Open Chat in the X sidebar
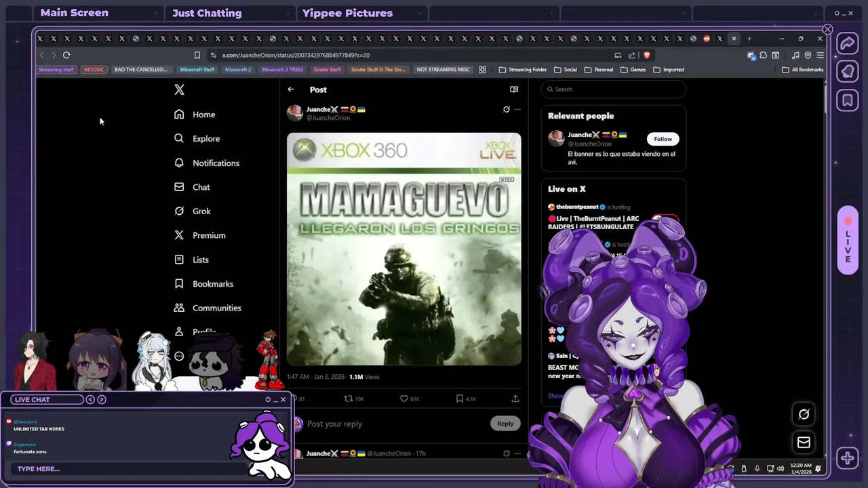 point(192,187)
